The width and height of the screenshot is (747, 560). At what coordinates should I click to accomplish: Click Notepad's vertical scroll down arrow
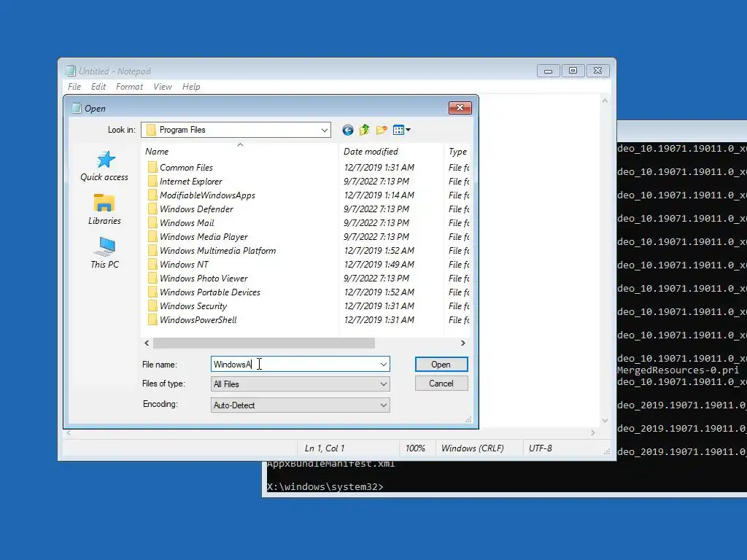605,420
